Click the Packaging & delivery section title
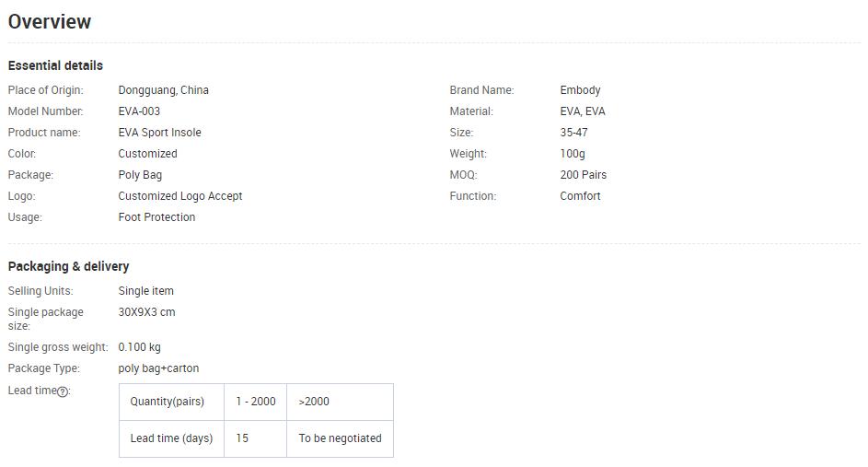This screenshot has height=467, width=868. 69,266
